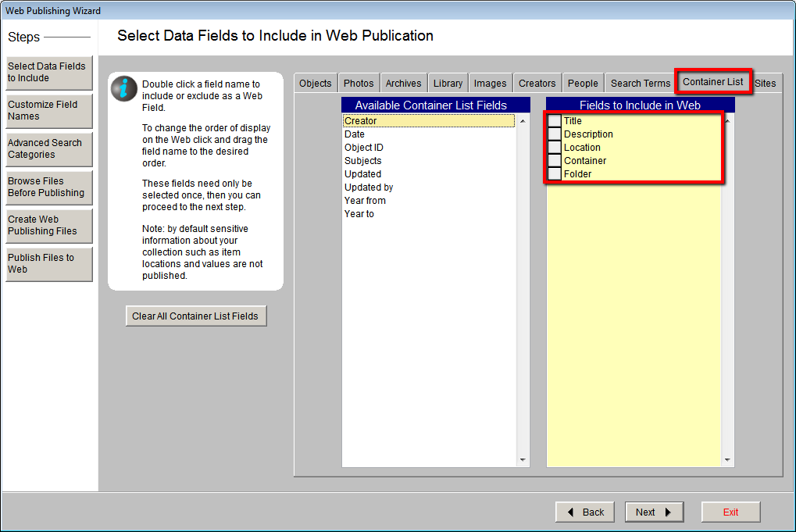Image resolution: width=796 pixels, height=532 pixels.
Task: Click the Exit button
Action: 730,512
